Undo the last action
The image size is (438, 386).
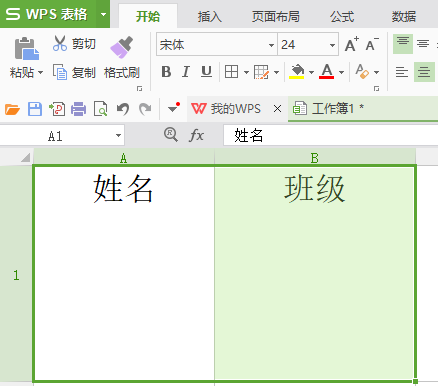(123, 109)
